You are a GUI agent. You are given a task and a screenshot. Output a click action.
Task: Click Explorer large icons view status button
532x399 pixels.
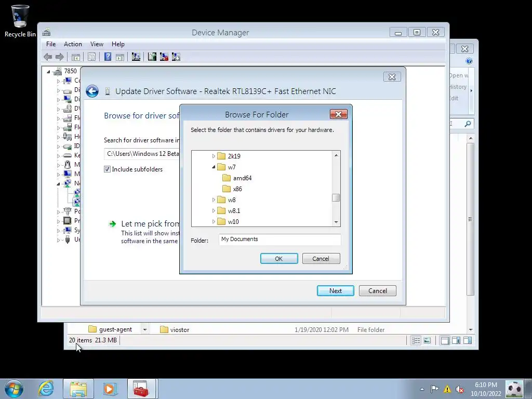[x=427, y=340]
